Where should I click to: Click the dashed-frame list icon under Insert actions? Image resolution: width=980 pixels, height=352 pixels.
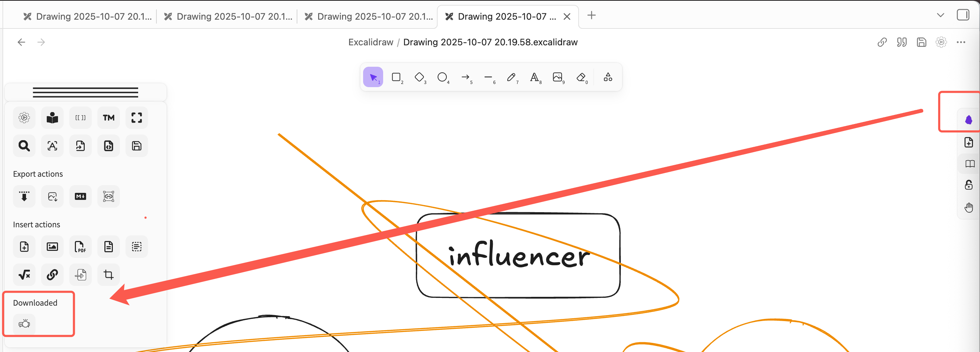[x=137, y=247]
